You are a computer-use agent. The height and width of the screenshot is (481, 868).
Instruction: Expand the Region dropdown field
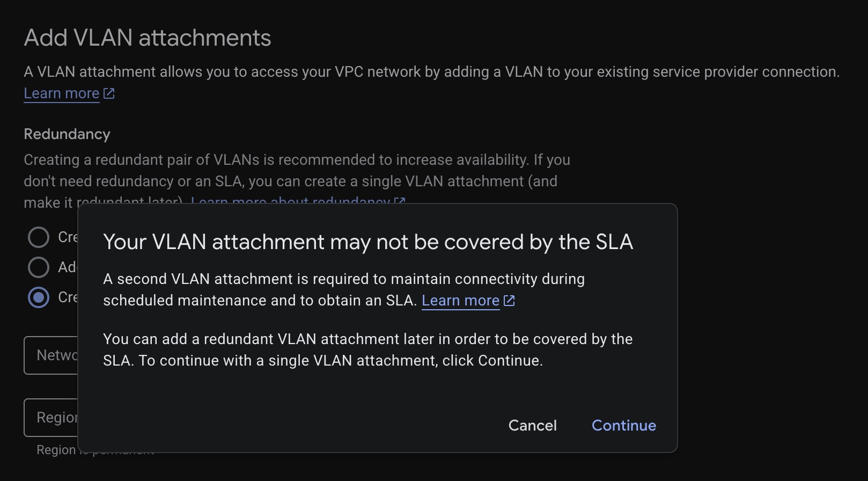click(x=51, y=418)
